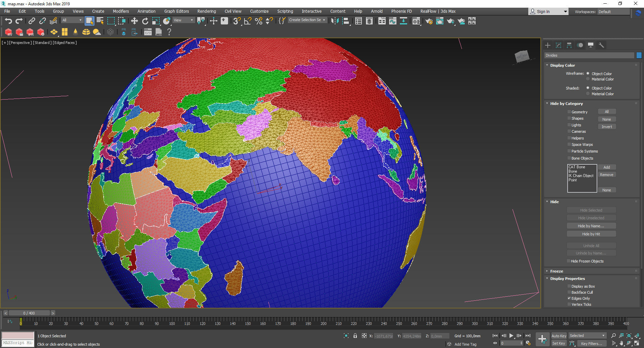The width and height of the screenshot is (644, 348).
Task: Open the Scene Explorer icon
Action: (359, 21)
